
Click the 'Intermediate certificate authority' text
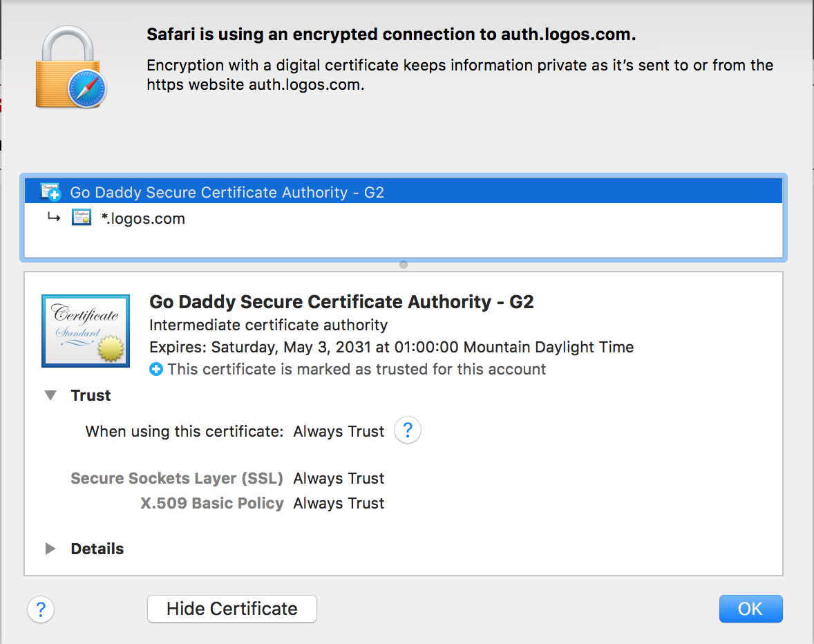(268, 325)
